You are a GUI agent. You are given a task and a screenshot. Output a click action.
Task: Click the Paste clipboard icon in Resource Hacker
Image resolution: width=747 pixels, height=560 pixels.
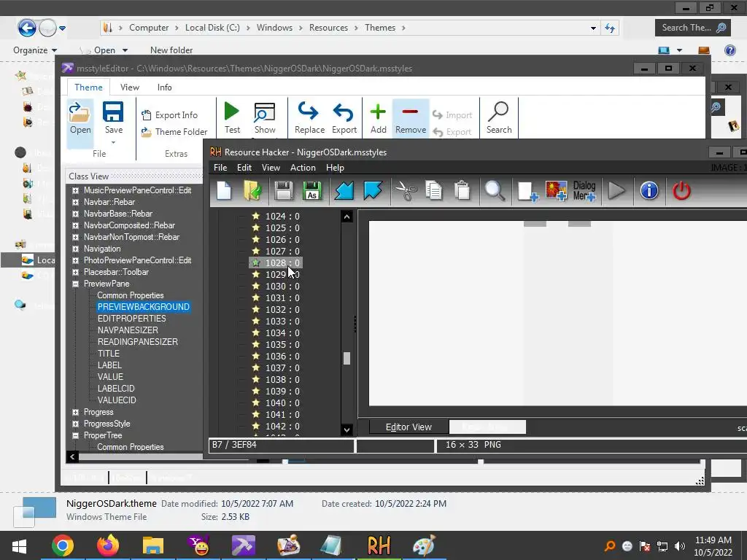click(x=462, y=191)
